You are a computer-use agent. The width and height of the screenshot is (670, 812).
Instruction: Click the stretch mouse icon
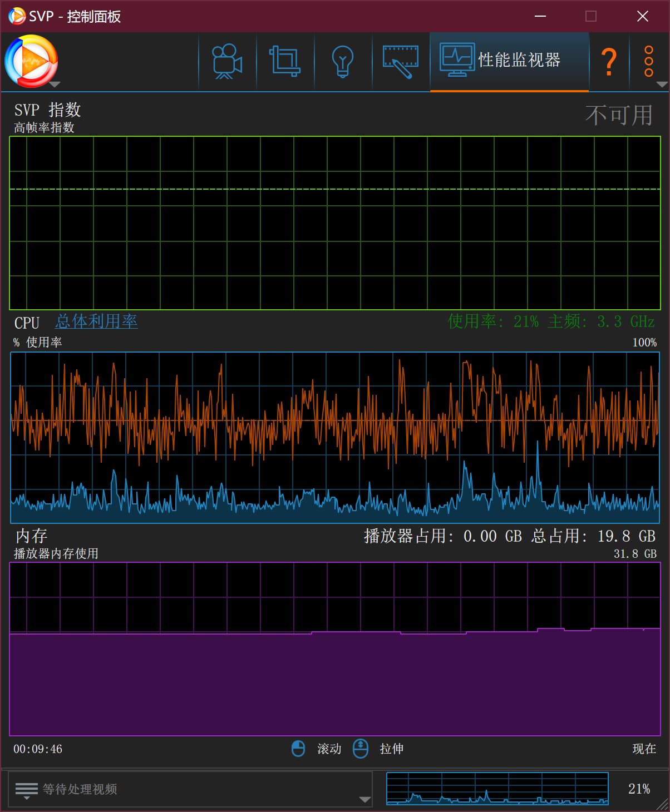[361, 749]
